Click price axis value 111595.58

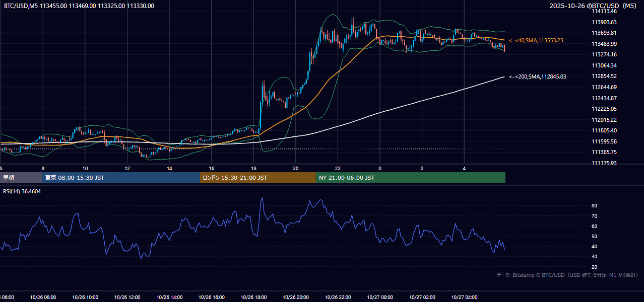[604, 141]
